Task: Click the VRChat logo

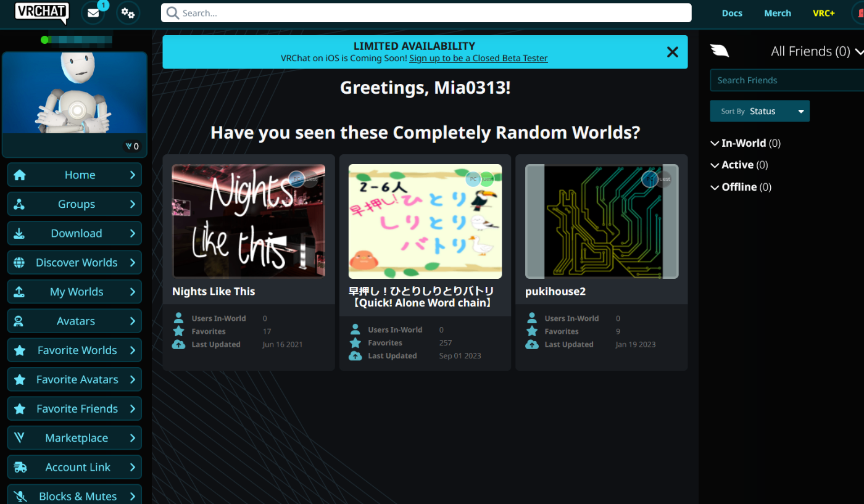Action: point(42,13)
